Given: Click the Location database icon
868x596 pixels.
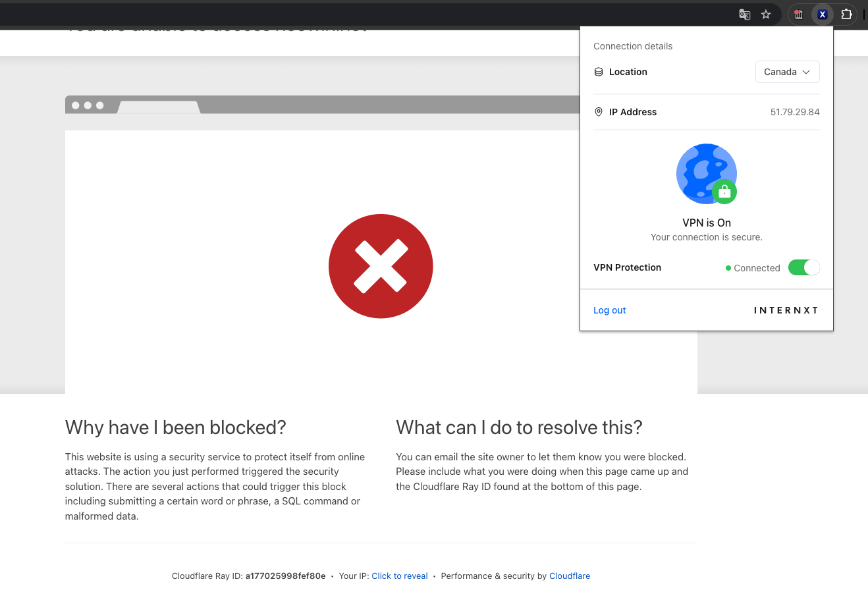Looking at the screenshot, I should pos(599,72).
